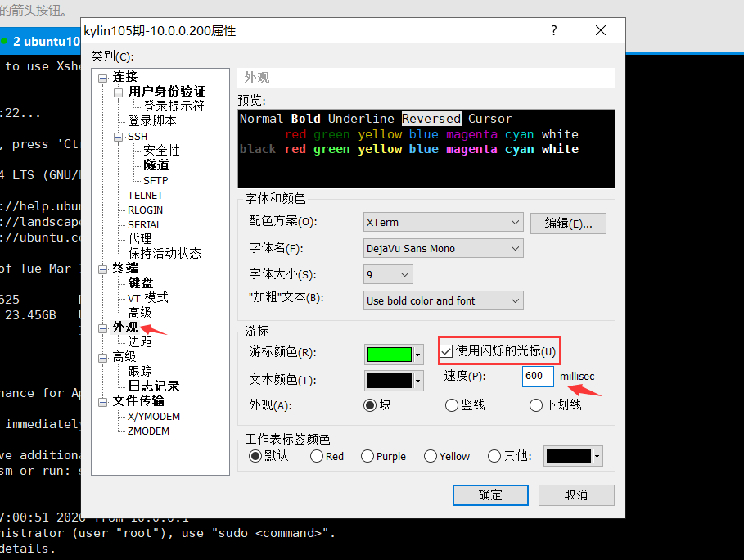Select 登录提示符 in the tree

pos(174,106)
